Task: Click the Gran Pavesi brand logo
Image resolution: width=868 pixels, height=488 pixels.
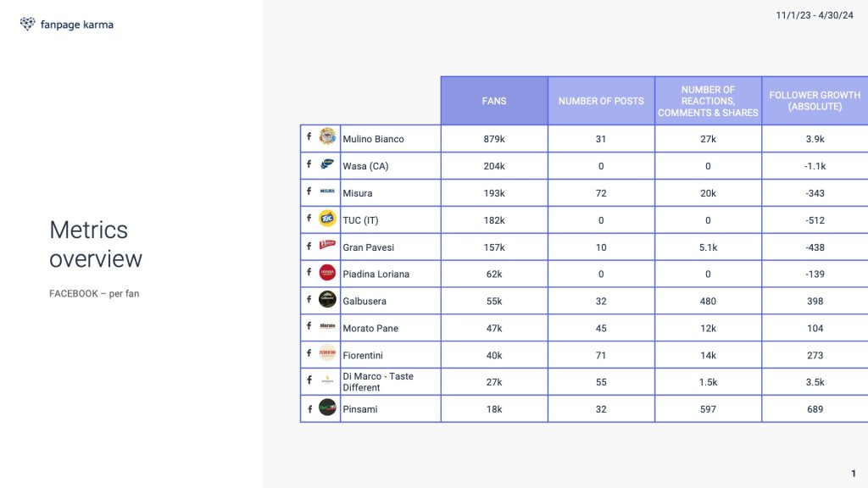Action: coord(327,245)
